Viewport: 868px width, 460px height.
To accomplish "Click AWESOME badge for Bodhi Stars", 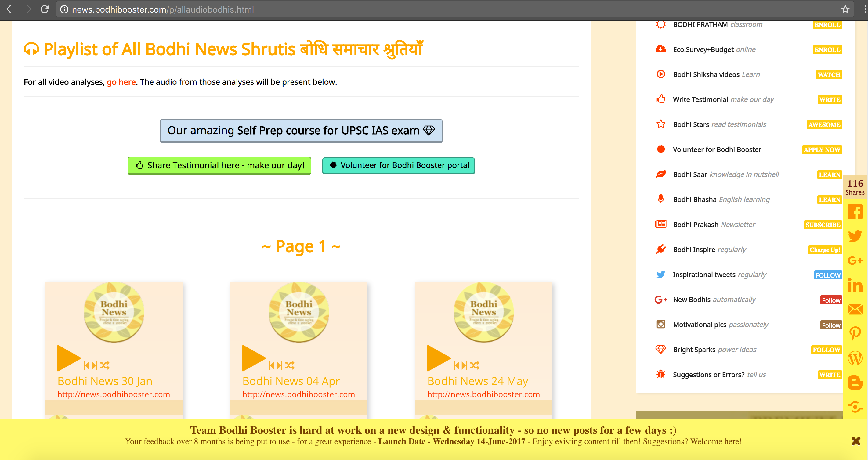I will 824,124.
